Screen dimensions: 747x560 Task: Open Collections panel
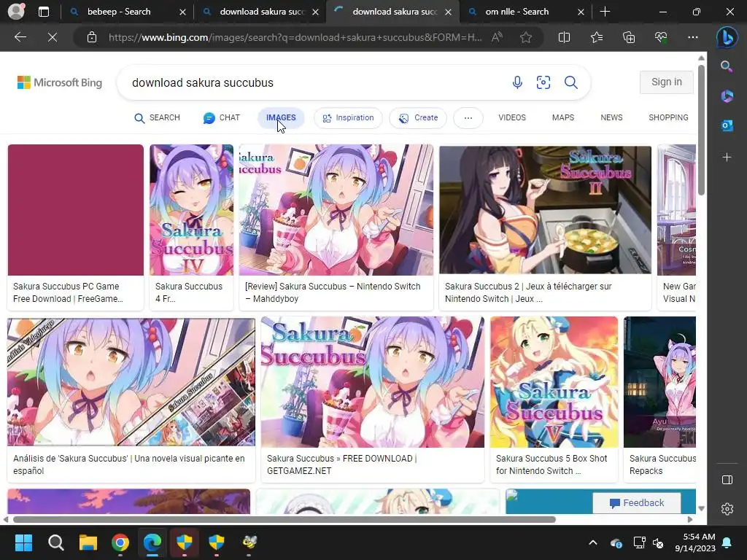pyautogui.click(x=629, y=37)
